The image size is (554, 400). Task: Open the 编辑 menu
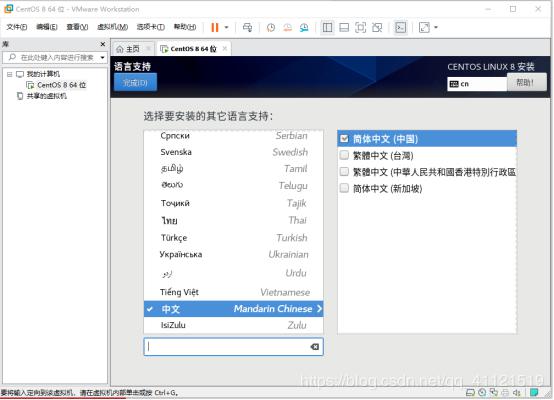47,27
